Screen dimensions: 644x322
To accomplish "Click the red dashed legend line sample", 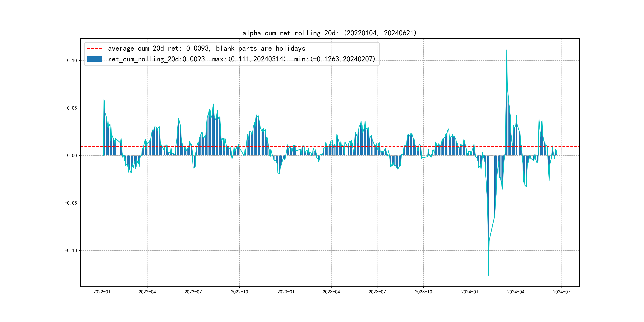I will coord(94,48).
